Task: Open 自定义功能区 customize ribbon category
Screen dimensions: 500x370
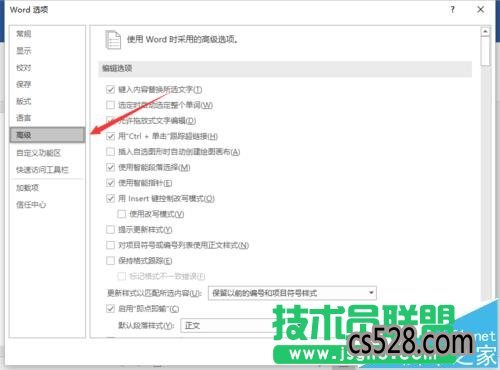Action: tap(39, 153)
